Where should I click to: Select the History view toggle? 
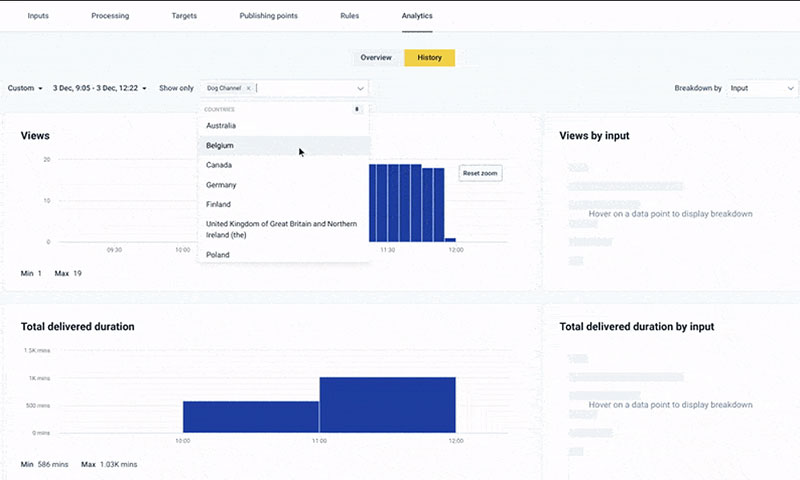[429, 58]
